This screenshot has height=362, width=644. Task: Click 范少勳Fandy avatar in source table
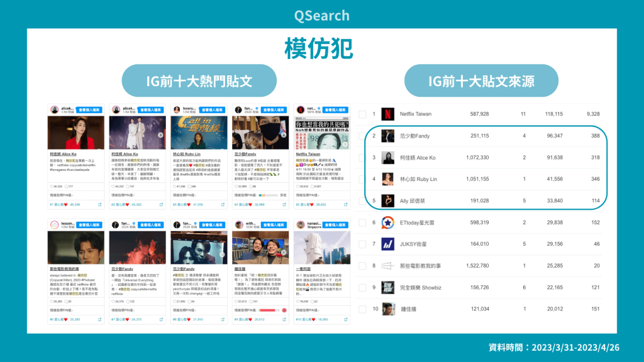[x=387, y=136]
